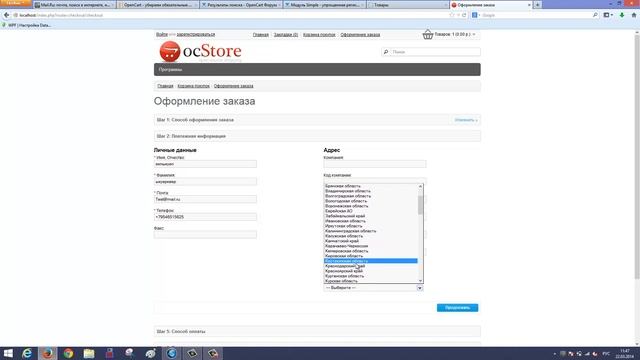The image size is (640, 360).
Task: Open Корзина покупок in the top menu
Action: (319, 35)
